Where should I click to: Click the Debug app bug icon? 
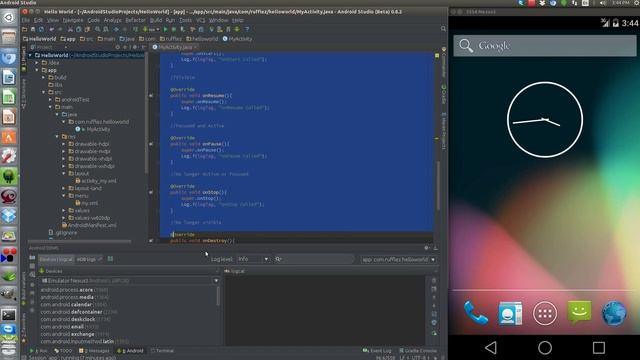(174, 29)
